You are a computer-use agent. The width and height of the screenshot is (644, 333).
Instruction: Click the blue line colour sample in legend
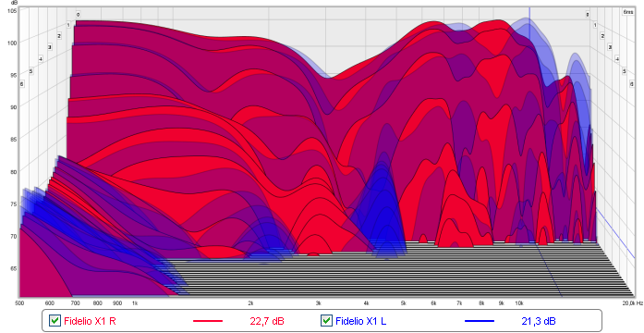pyautogui.click(x=480, y=321)
